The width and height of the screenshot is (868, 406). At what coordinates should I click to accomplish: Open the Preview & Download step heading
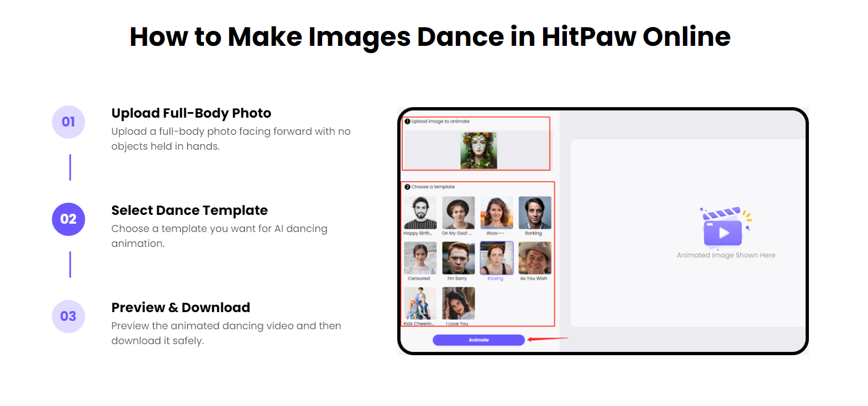pyautogui.click(x=181, y=308)
